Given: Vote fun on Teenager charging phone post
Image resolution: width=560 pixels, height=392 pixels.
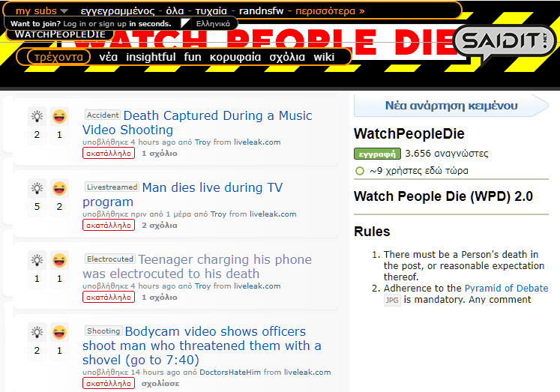Looking at the screenshot, I should click(x=59, y=260).
